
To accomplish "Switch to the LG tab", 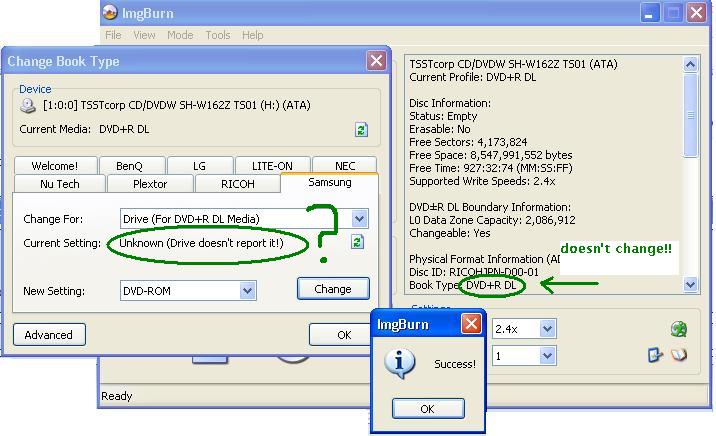I will pyautogui.click(x=200, y=166).
